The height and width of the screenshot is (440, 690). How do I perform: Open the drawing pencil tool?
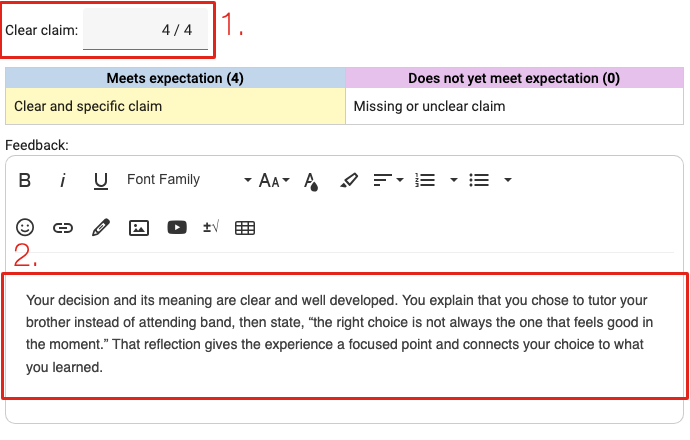101,227
